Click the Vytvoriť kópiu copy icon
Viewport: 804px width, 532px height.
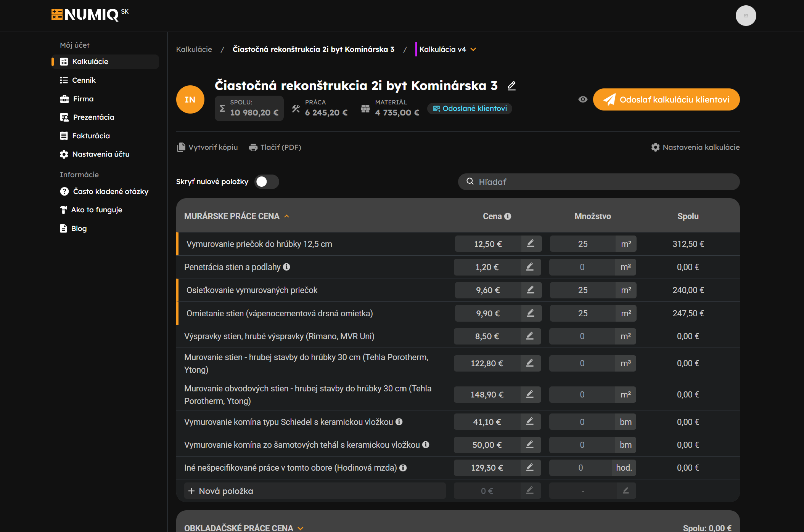(181, 147)
